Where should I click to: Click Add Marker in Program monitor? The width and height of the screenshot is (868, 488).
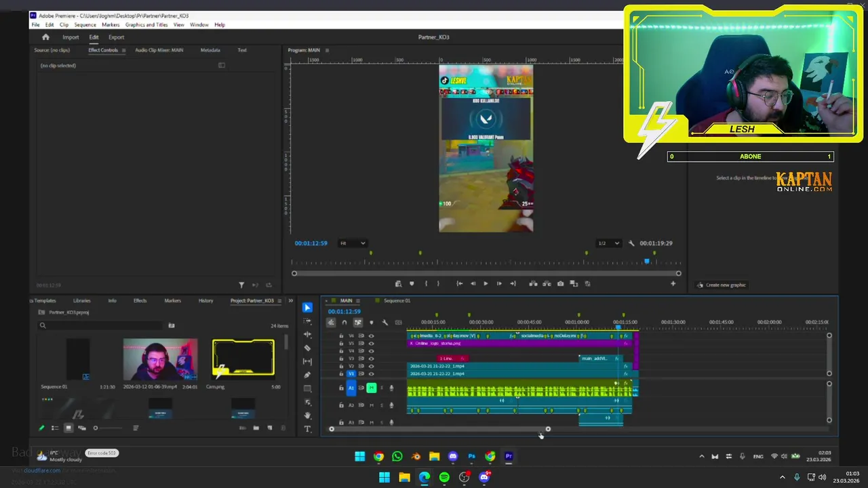coord(411,284)
